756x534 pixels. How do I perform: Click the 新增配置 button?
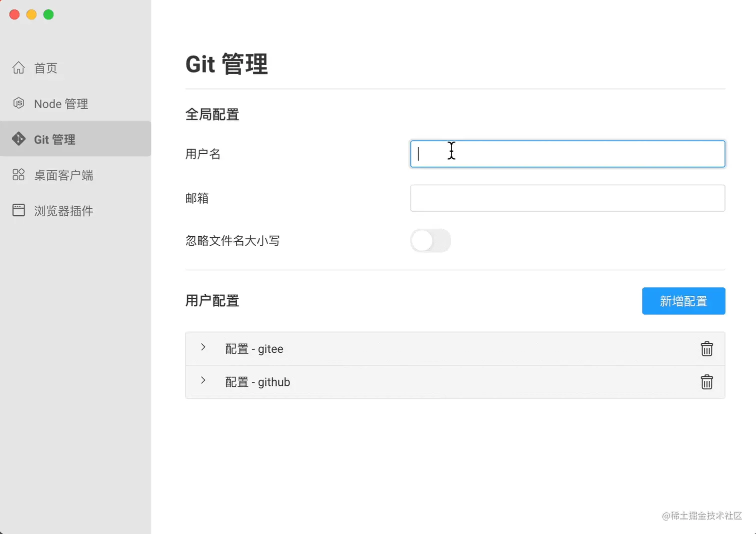click(683, 301)
